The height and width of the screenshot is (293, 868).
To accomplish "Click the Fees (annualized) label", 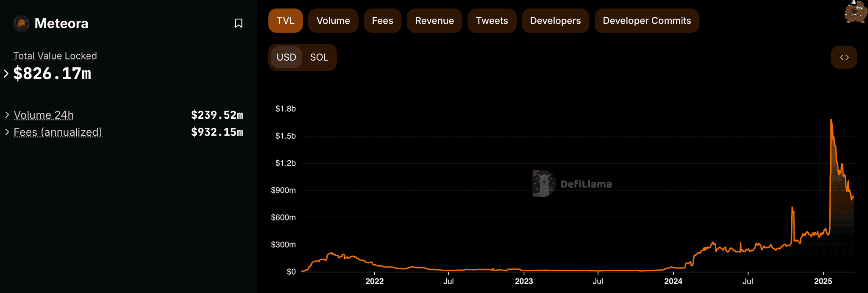I will [x=58, y=132].
